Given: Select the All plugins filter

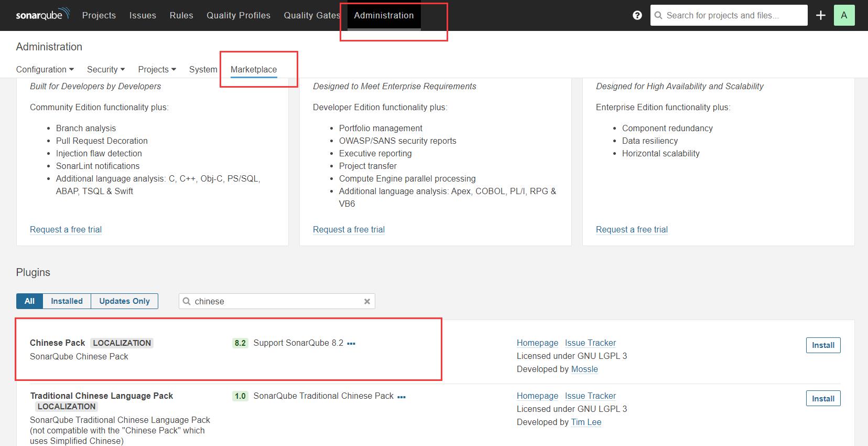Looking at the screenshot, I should pyautogui.click(x=29, y=301).
